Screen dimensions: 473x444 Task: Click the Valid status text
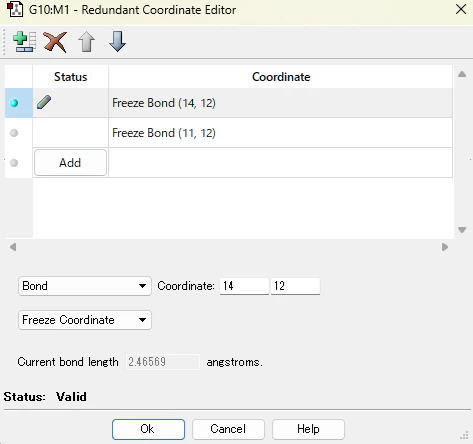pos(71,397)
